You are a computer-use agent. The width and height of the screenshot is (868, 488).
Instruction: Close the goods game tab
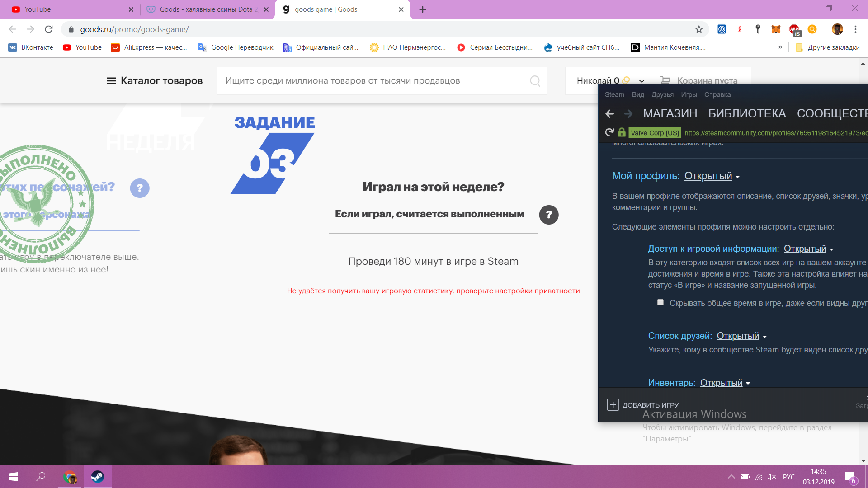coord(401,9)
